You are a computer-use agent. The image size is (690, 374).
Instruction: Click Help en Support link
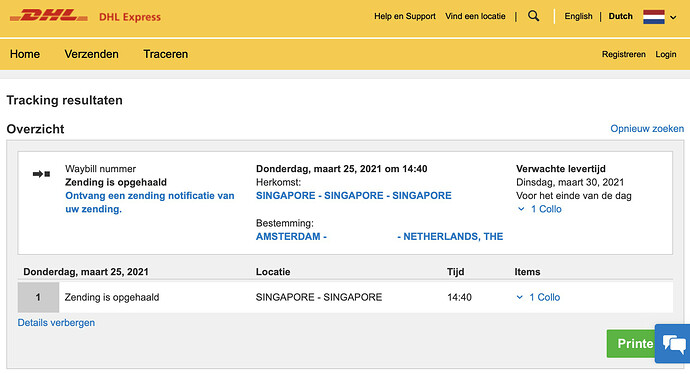click(x=405, y=16)
